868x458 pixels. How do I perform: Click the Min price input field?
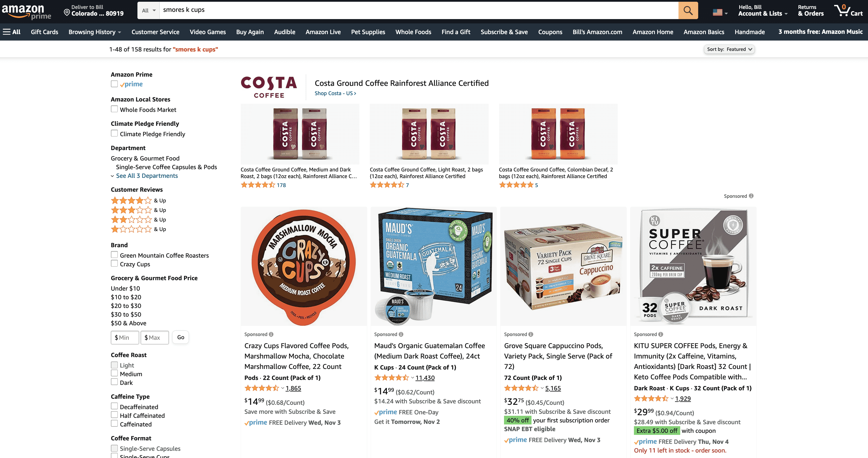click(125, 337)
